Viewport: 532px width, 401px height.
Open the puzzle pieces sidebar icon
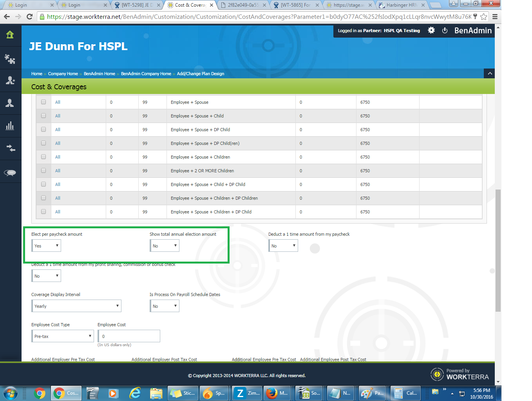click(10, 59)
